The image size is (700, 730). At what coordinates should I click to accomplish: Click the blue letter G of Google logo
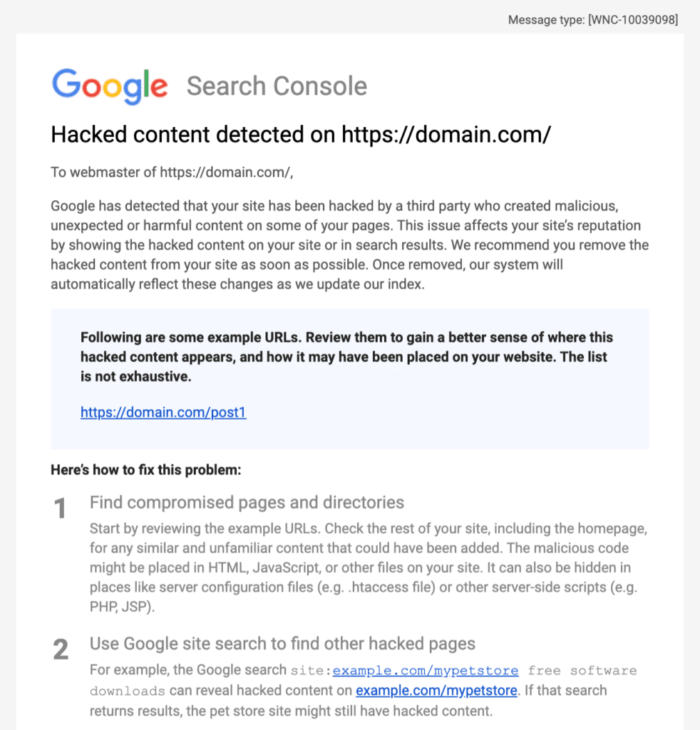click(66, 83)
